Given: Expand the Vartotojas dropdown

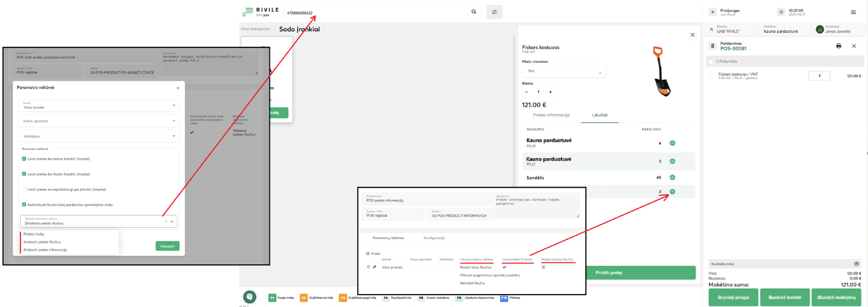Looking at the screenshot, I should pos(98,136).
